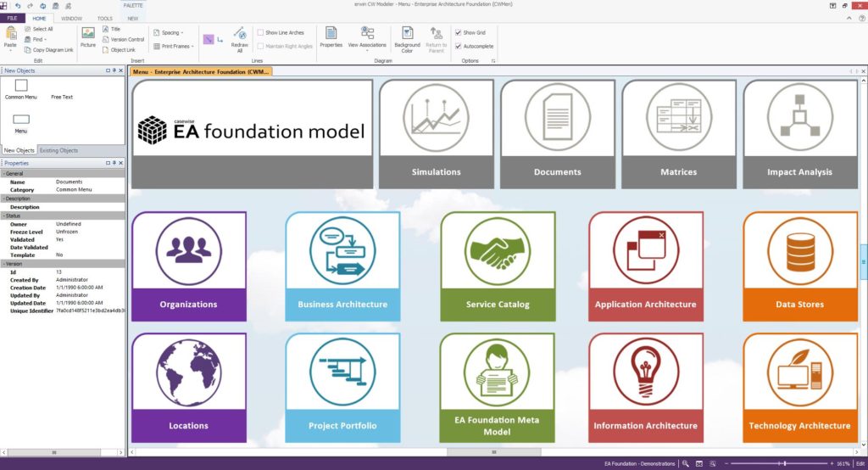Screen dimensions: 868x470
Task: Select the Menu - Enterprise Architecture Foundation document tab
Action: [200, 71]
